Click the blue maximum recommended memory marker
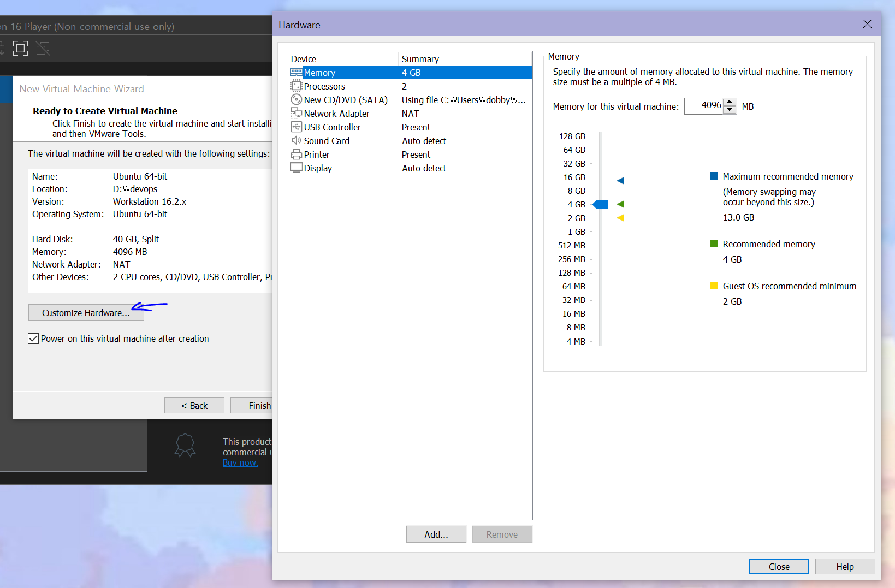895x588 pixels. [x=620, y=181]
